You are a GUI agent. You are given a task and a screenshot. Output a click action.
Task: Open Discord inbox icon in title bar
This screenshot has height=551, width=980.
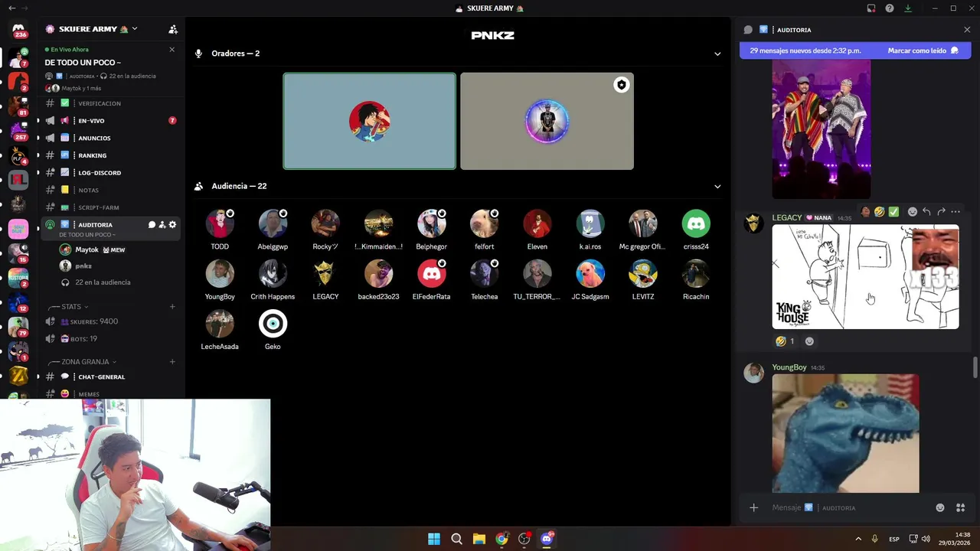871,8
